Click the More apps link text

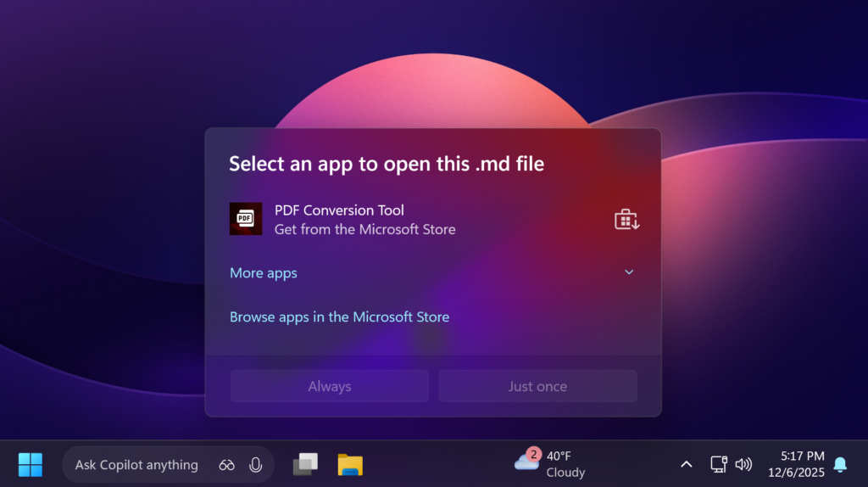(264, 273)
